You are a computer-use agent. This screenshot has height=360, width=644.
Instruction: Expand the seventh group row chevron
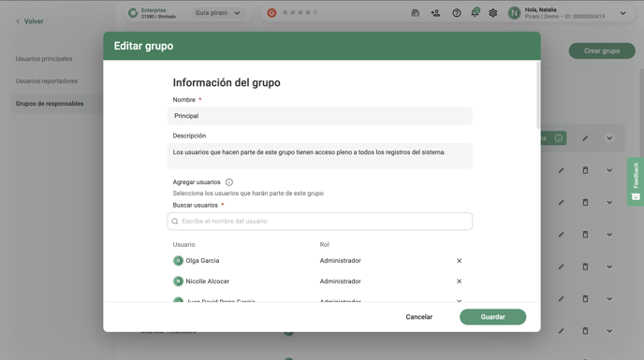(x=609, y=331)
